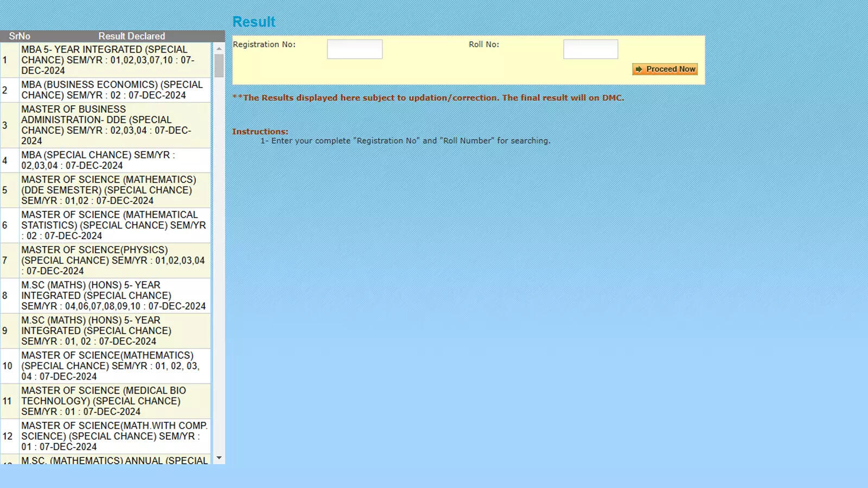Click the Result Declared column header

tap(131, 36)
